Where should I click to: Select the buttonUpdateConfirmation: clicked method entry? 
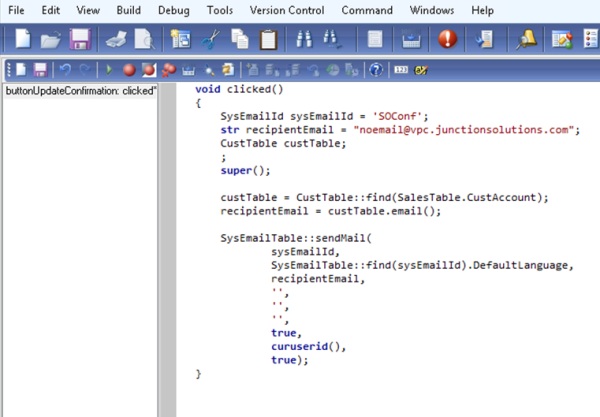pyautogui.click(x=78, y=90)
